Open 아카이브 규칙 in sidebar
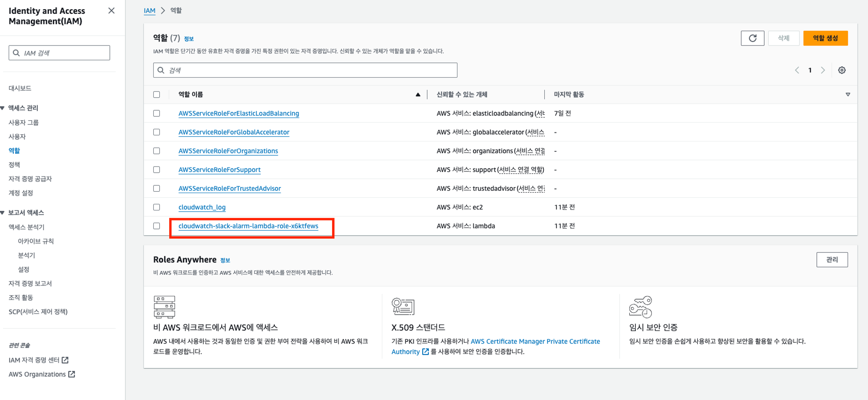 click(36, 241)
